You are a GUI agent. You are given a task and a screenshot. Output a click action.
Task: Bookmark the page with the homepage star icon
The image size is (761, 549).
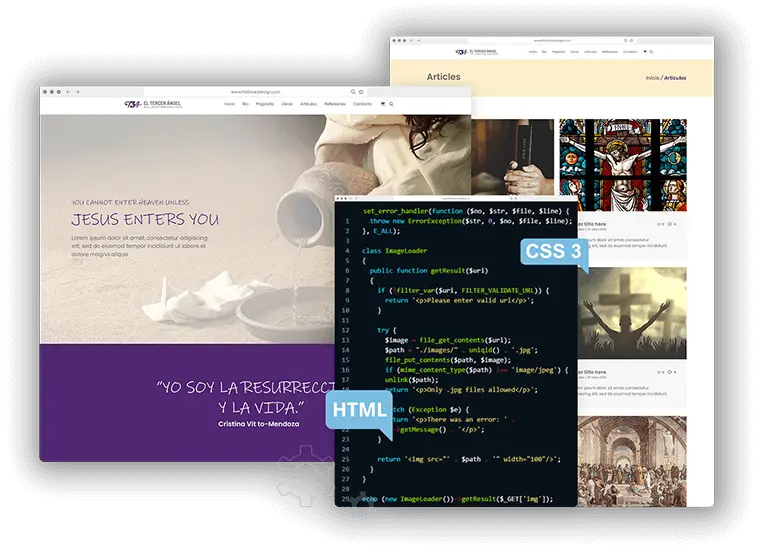pyautogui.click(x=361, y=92)
